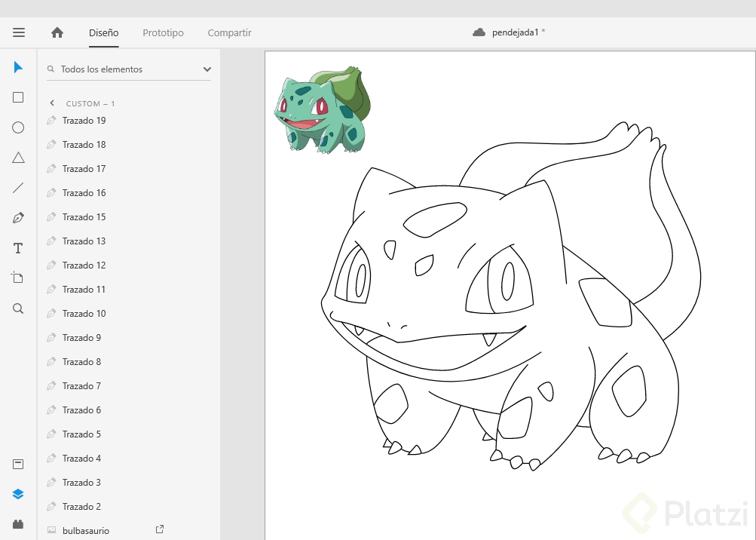Go to Home screen icon

pos(57,32)
